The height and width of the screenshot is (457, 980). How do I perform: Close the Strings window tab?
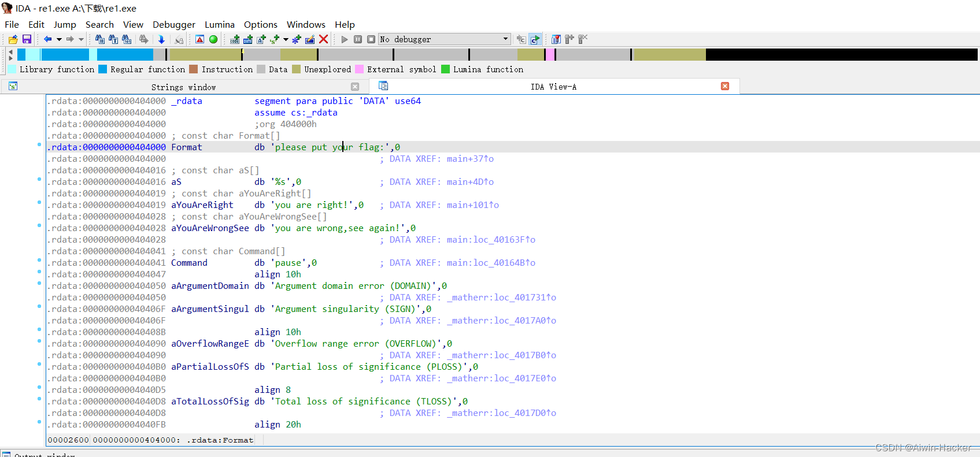click(355, 87)
